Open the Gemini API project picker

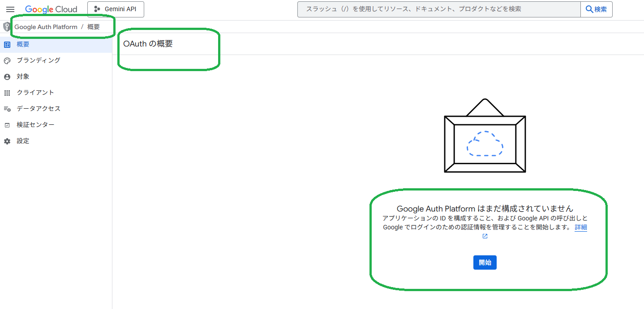tap(116, 9)
